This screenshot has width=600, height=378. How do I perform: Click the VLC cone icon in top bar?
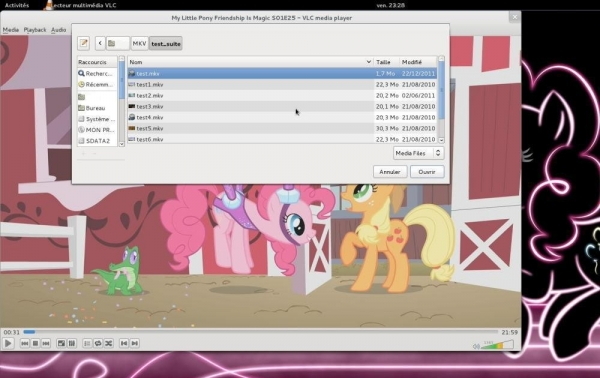(x=49, y=5)
